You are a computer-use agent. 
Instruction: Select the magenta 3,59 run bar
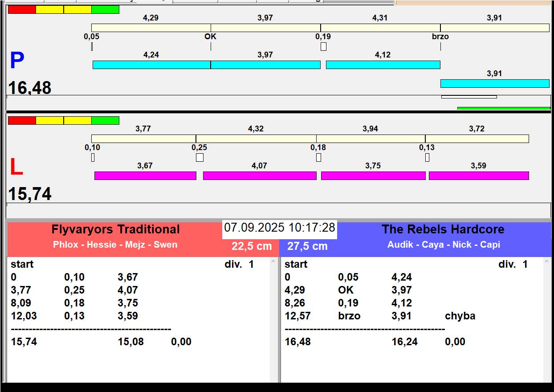(x=478, y=176)
